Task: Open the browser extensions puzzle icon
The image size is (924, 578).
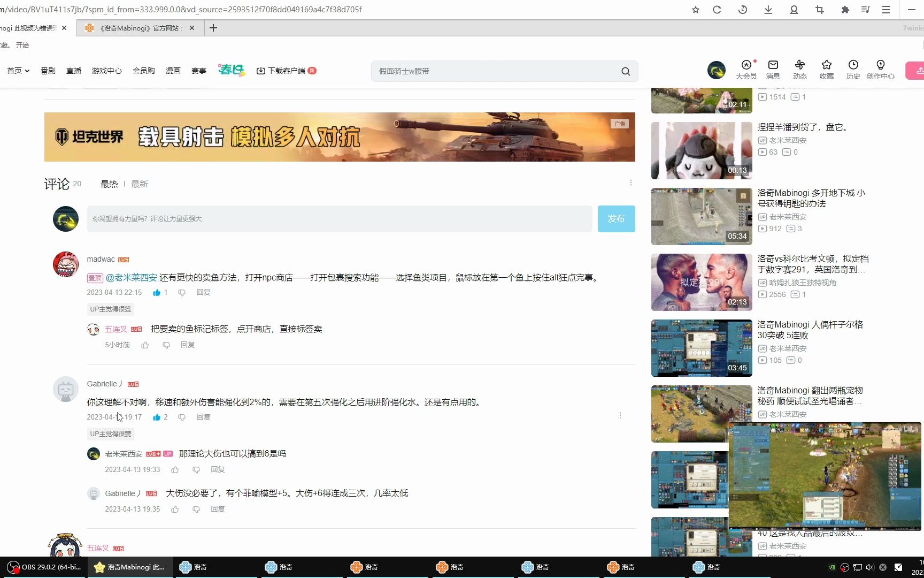Action: point(845,10)
